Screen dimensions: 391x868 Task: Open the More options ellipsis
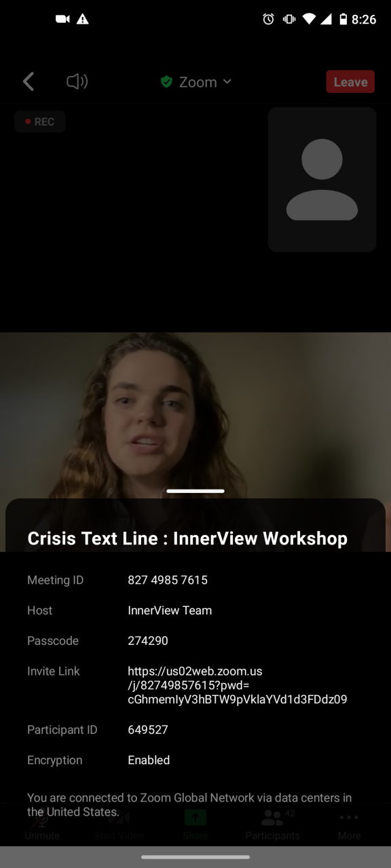(x=350, y=823)
